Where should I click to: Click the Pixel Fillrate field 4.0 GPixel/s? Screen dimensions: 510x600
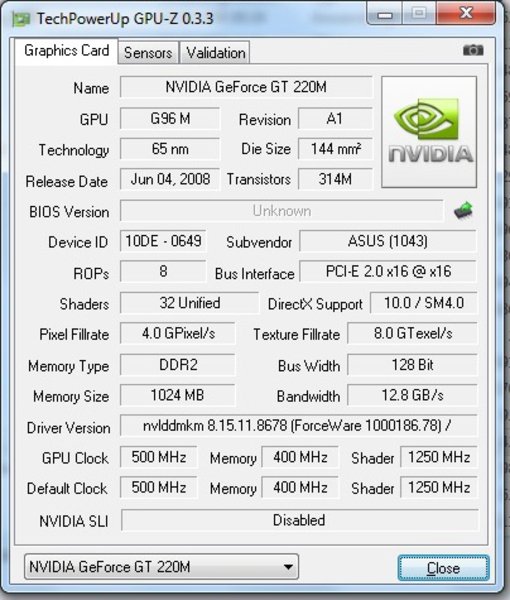click(x=178, y=333)
